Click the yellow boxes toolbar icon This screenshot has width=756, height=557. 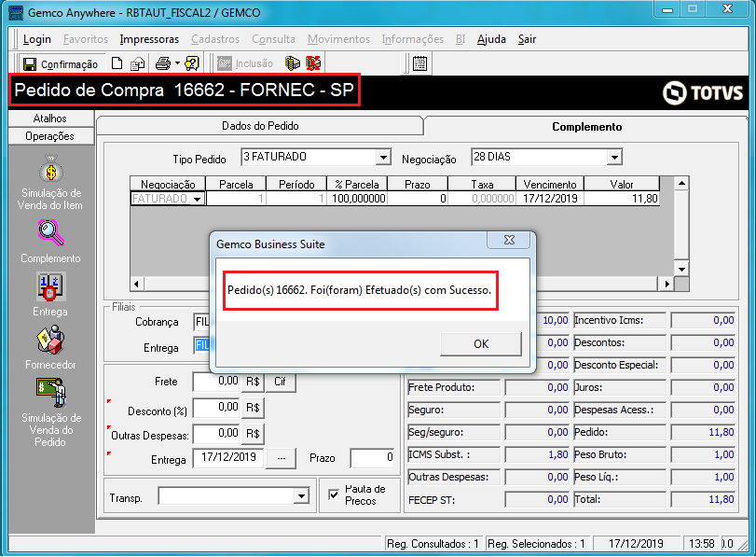tap(292, 63)
